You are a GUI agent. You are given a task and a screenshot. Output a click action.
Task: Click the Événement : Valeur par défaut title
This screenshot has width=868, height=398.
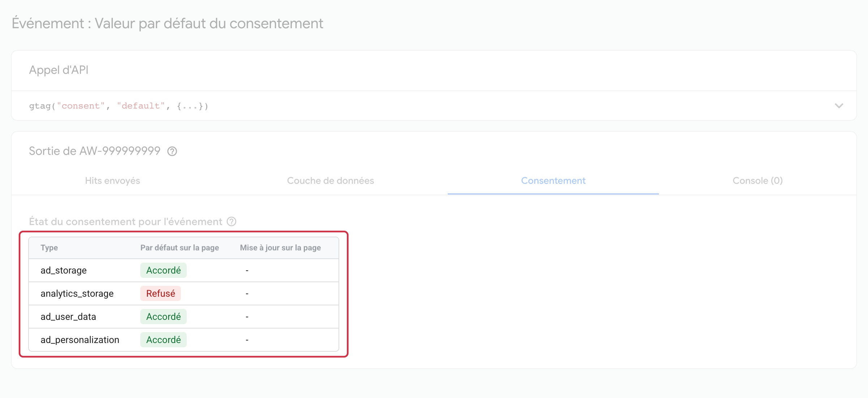[167, 23]
